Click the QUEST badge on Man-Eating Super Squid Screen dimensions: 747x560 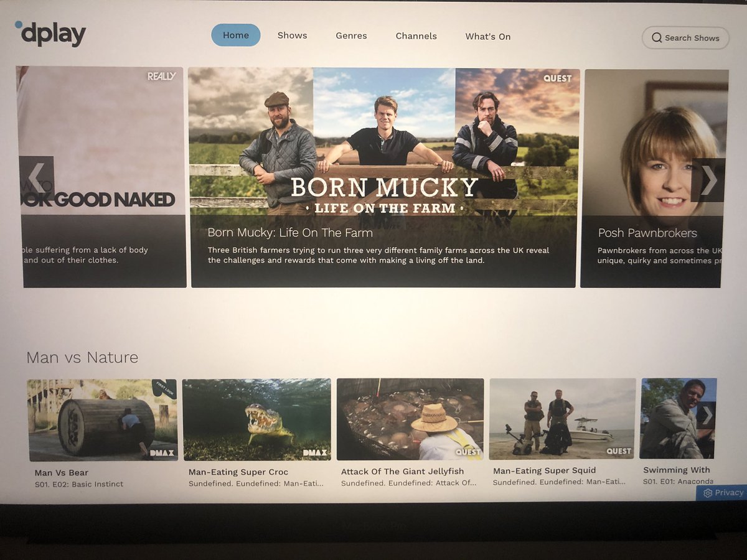pos(619,450)
